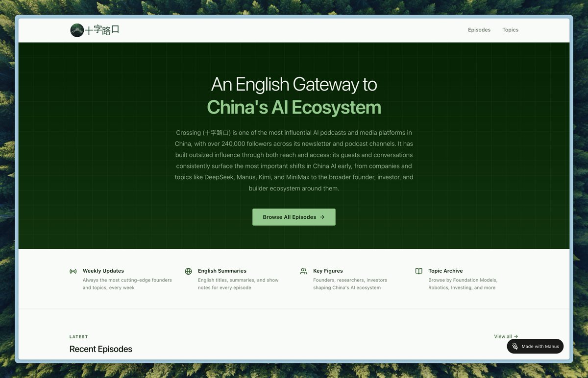The image size is (588, 378).
Task: Click the Key Figures heading
Action: [x=328, y=271]
